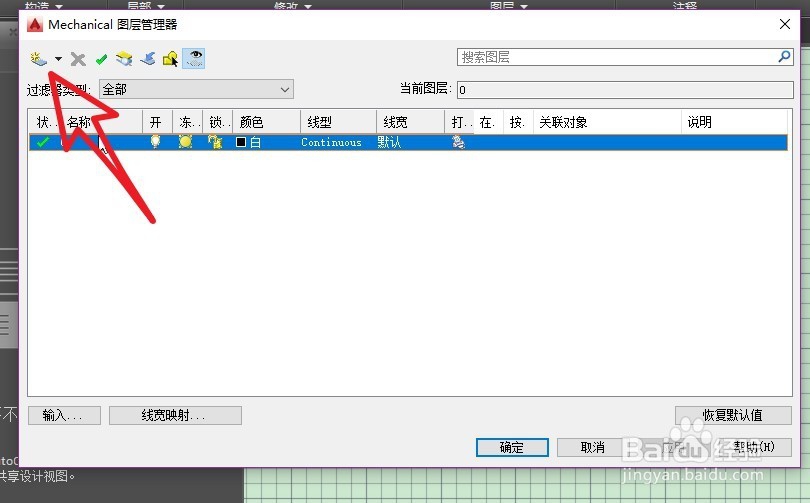Set the selected layer as current with the green checkmark

(101, 59)
